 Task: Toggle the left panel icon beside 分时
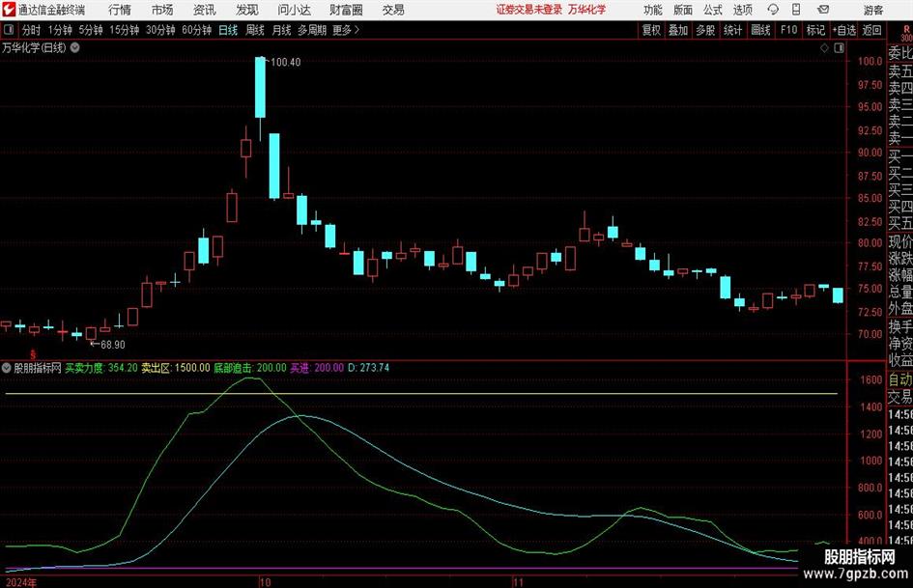click(9, 30)
